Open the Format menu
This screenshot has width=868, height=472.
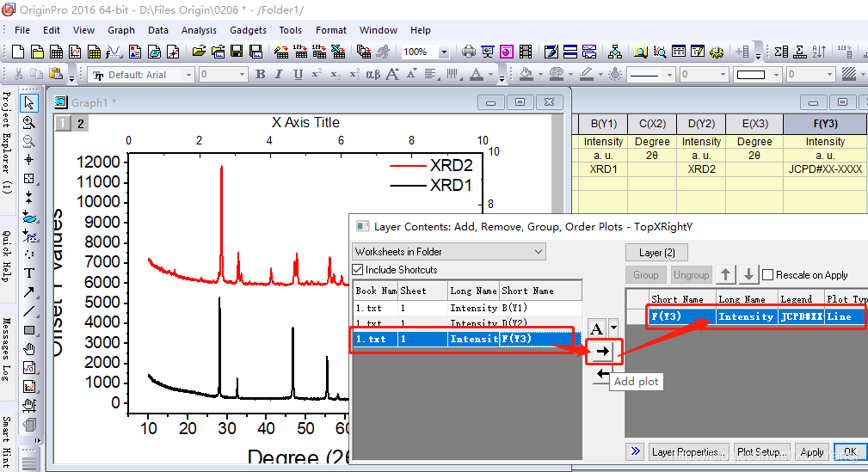pos(331,30)
